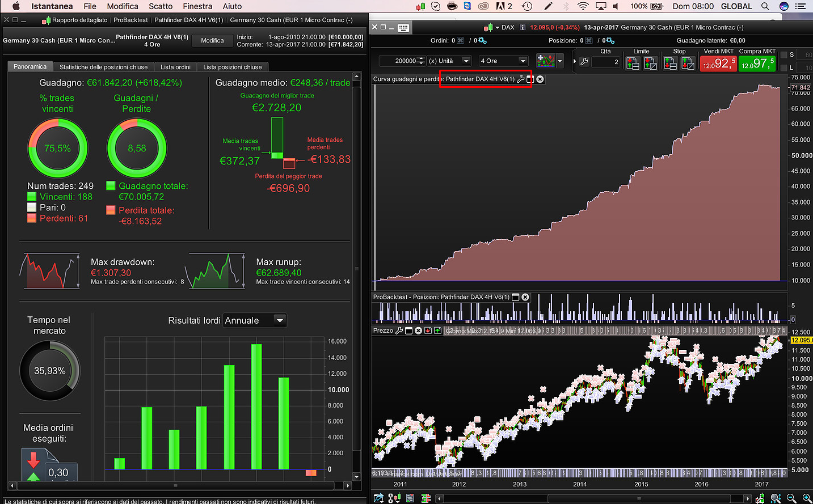Click the second Stop order icon
Image resolution: width=813 pixels, height=504 pixels.
click(x=688, y=63)
